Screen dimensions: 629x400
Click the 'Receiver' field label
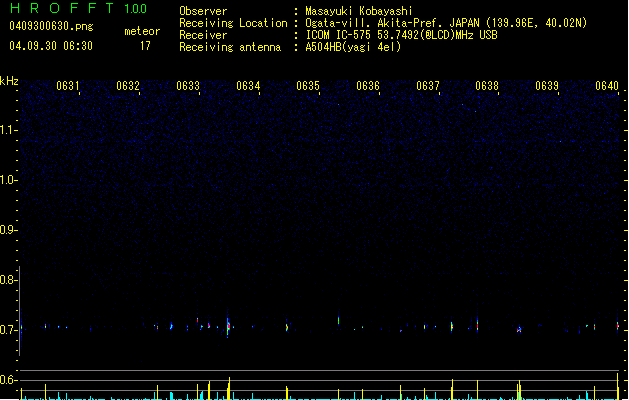pos(203,35)
